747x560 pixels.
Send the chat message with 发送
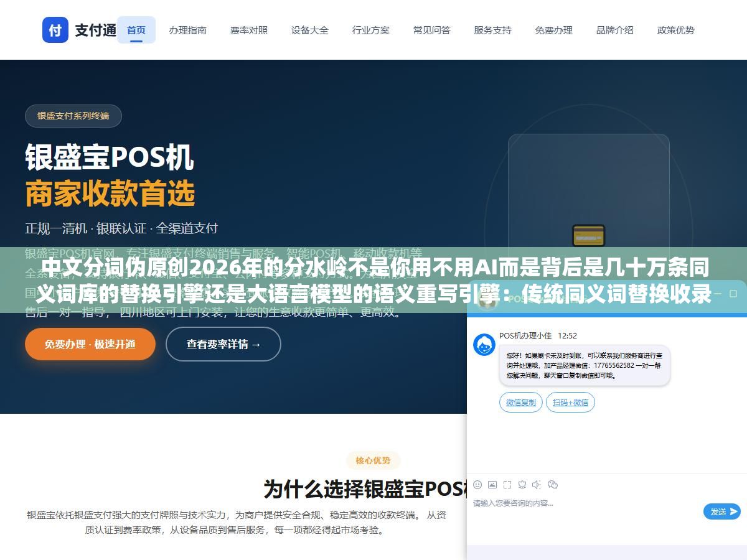point(722,511)
